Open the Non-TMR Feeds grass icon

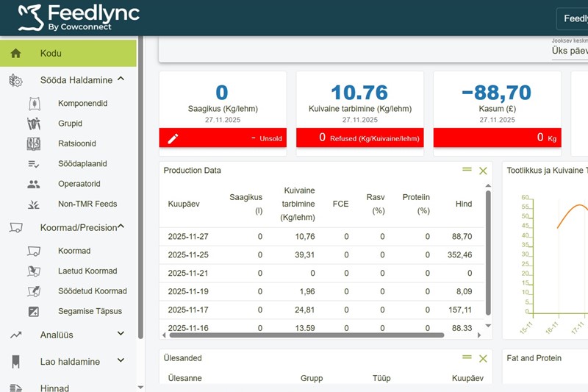[x=34, y=204]
